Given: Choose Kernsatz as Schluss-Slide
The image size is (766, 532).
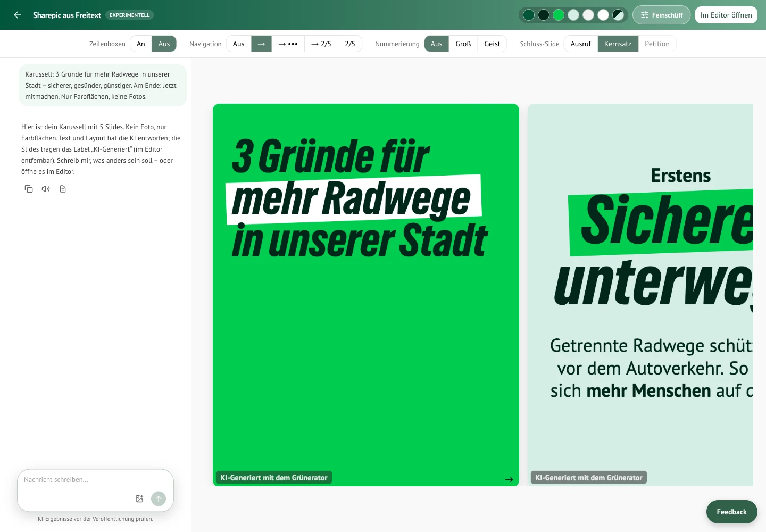Looking at the screenshot, I should [x=618, y=44].
